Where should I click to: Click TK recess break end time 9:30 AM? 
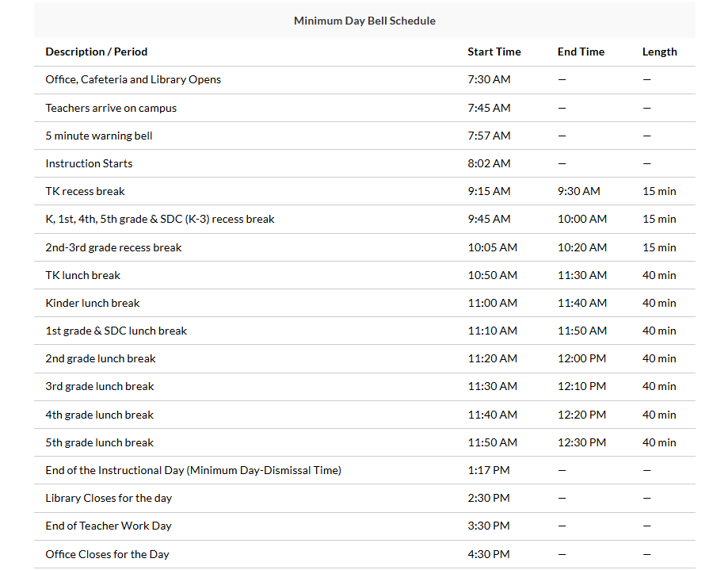578,191
